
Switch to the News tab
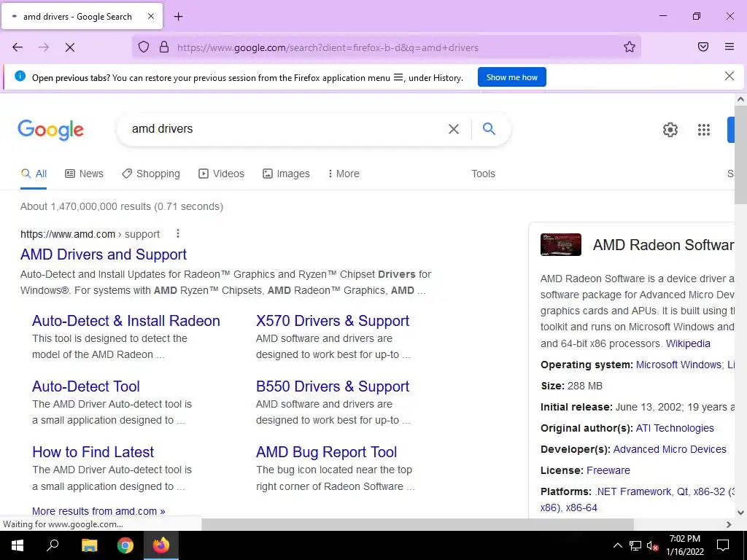[x=85, y=174]
